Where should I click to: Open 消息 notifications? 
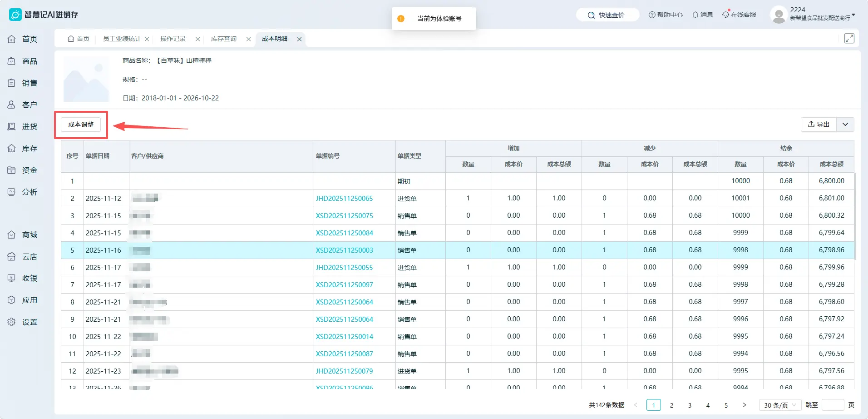(702, 15)
